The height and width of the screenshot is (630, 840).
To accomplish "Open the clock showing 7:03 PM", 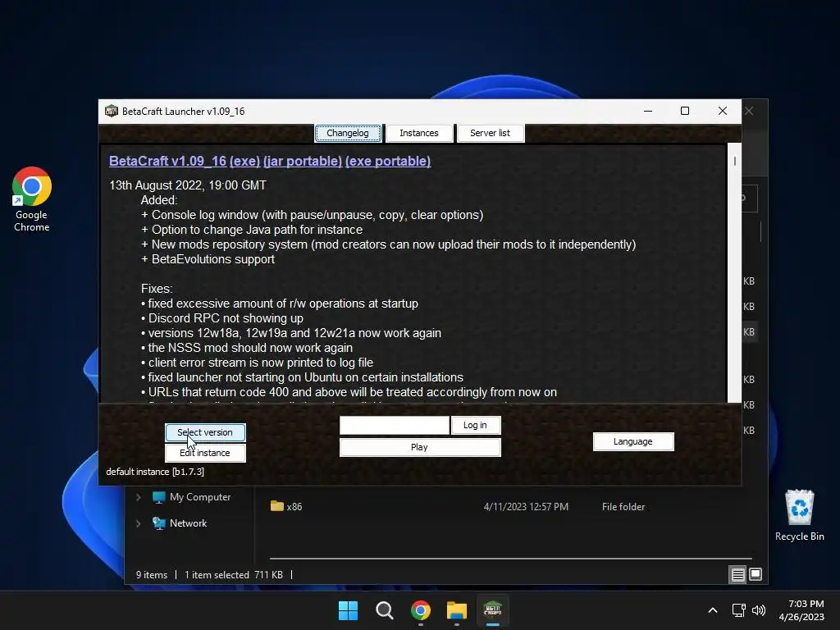I will (x=801, y=610).
